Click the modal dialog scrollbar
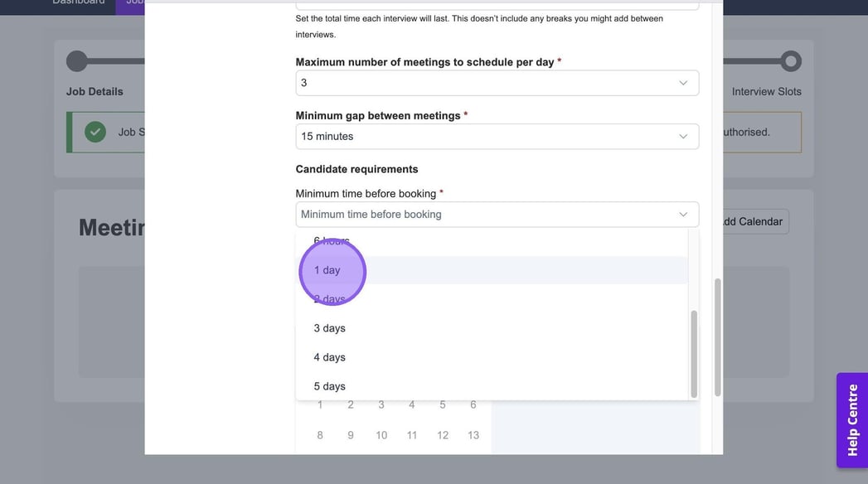The image size is (868, 484). pyautogui.click(x=718, y=336)
